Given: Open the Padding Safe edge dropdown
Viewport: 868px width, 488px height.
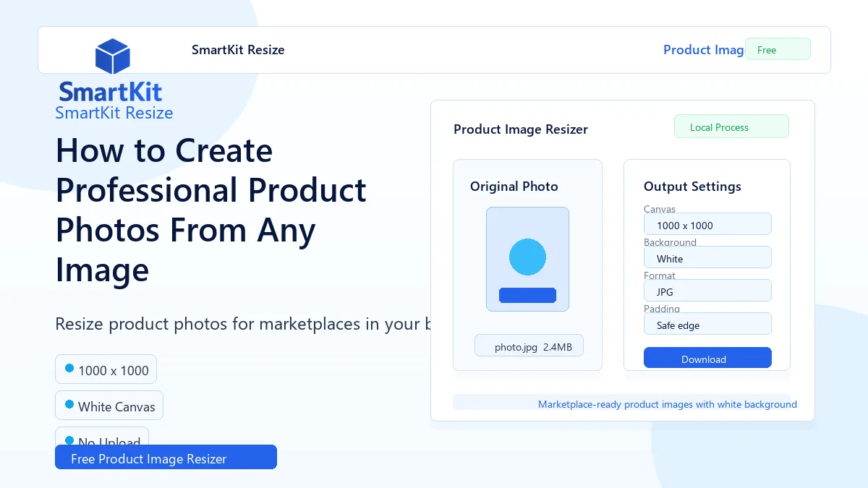Looking at the screenshot, I should (x=707, y=324).
